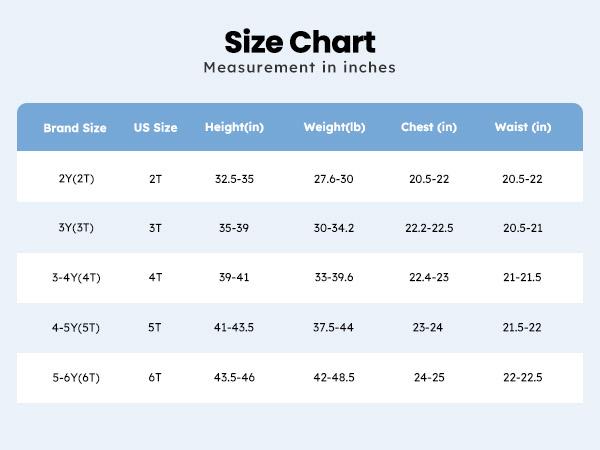Click the Weight(lb) column header

[334, 128]
